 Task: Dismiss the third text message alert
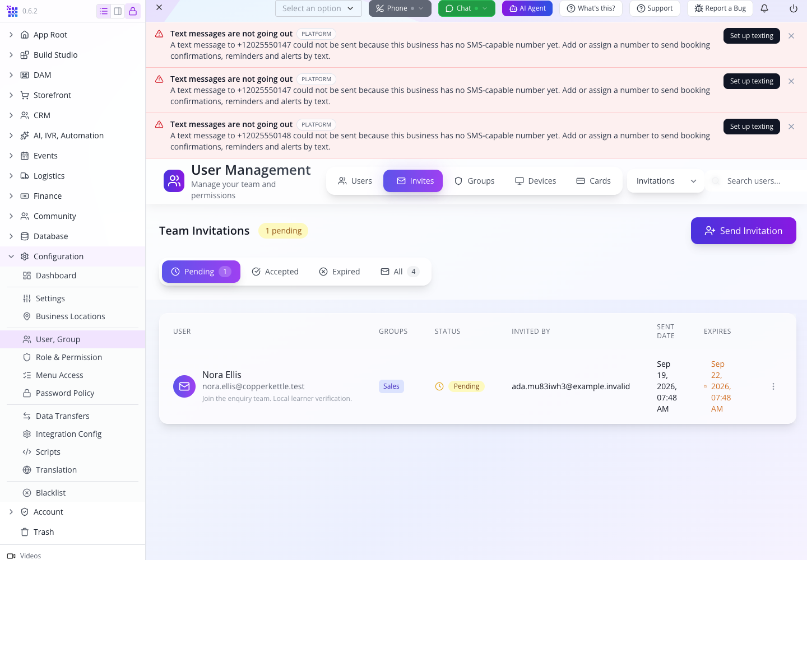791,127
